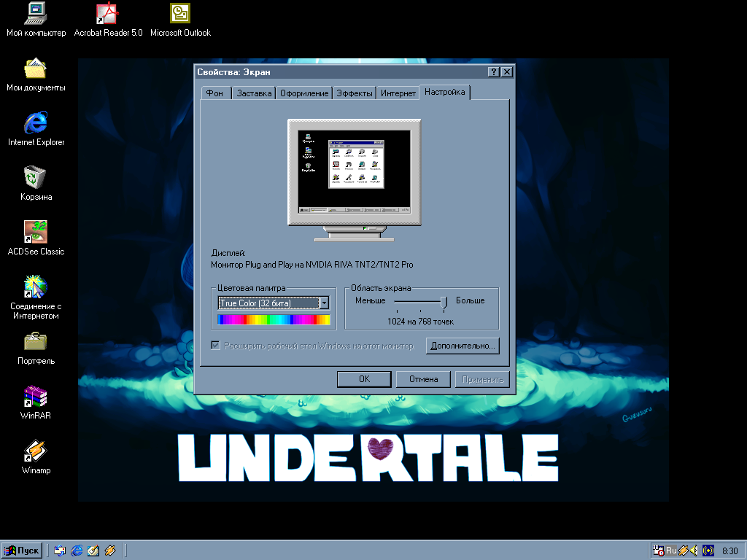The height and width of the screenshot is (560, 747).
Task: Switch to the Эффекты tab
Action: [355, 93]
